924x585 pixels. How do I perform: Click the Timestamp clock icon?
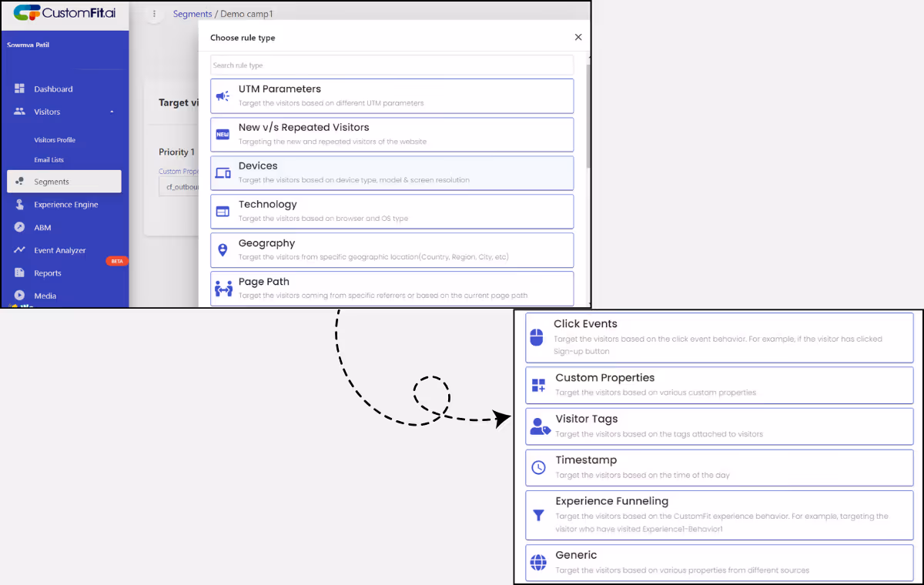(x=539, y=466)
